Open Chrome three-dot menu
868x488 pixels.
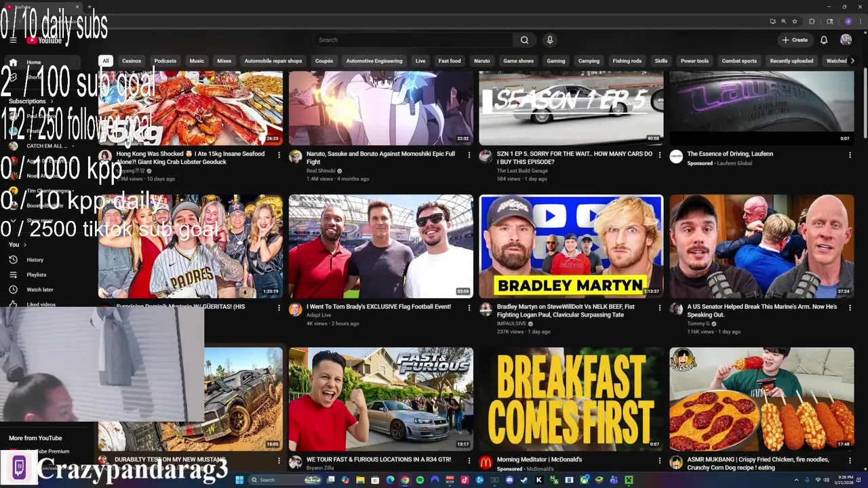pyautogui.click(x=861, y=22)
